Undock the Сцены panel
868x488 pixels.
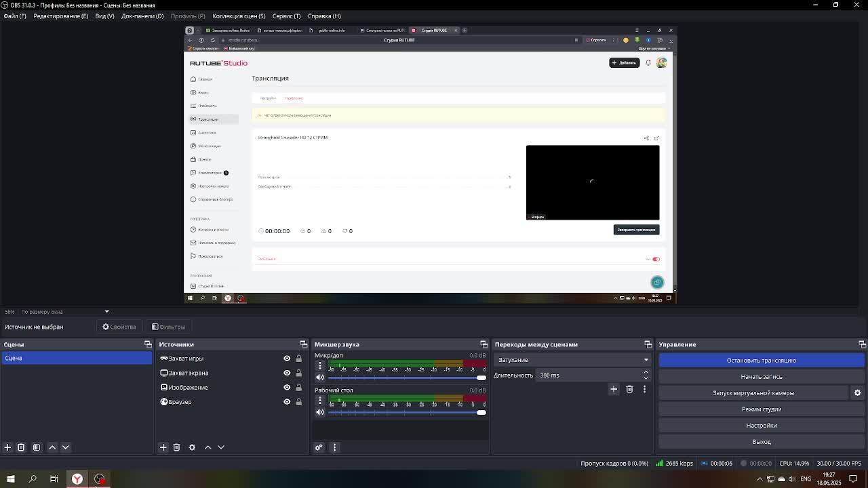(x=148, y=344)
